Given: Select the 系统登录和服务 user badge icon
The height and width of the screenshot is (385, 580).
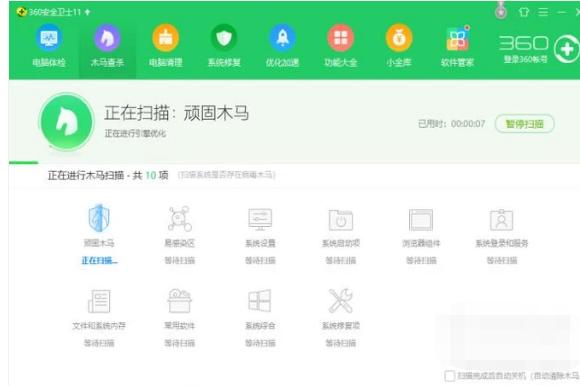Looking at the screenshot, I should (x=502, y=219).
